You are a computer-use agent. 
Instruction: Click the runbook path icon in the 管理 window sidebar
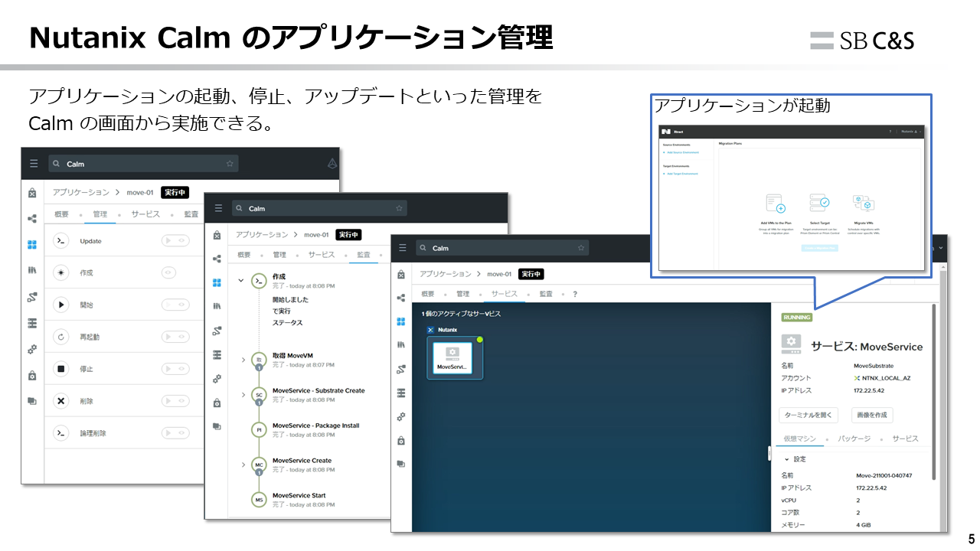coord(32,297)
